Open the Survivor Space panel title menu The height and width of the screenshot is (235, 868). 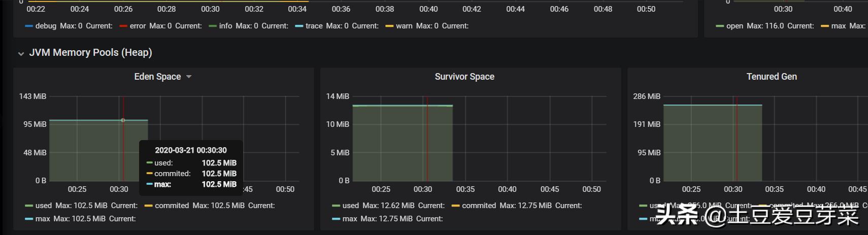pos(464,77)
